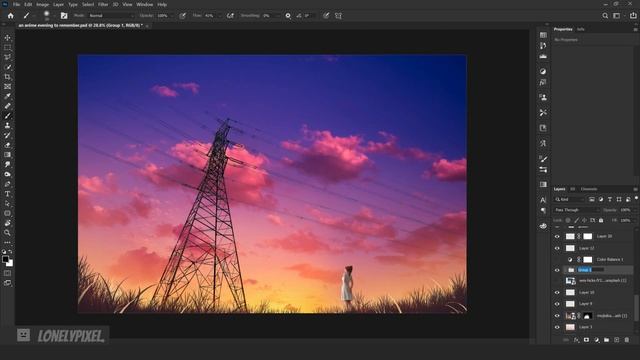This screenshot has width=640, height=360.
Task: Open the Brush Settings panel toggle
Action: click(64, 16)
